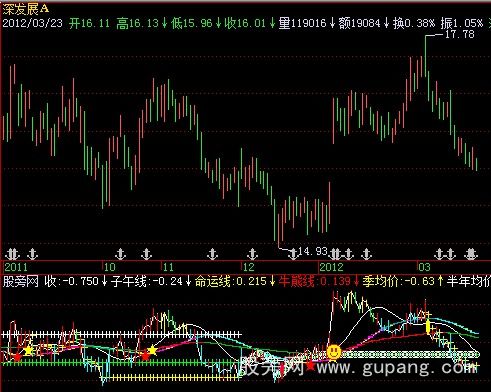This screenshot has width=491, height=392.
Task: Open the 股旁网 indicator name
Action: point(20,281)
